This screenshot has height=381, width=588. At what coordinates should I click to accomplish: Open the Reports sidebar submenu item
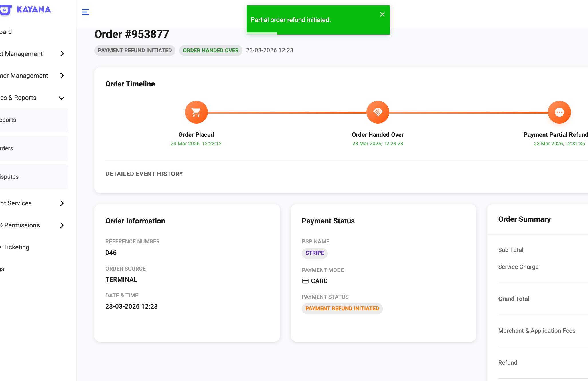34,120
